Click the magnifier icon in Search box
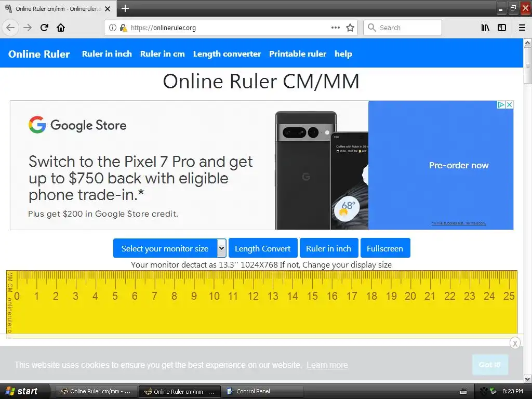532x399 pixels. [x=372, y=28]
